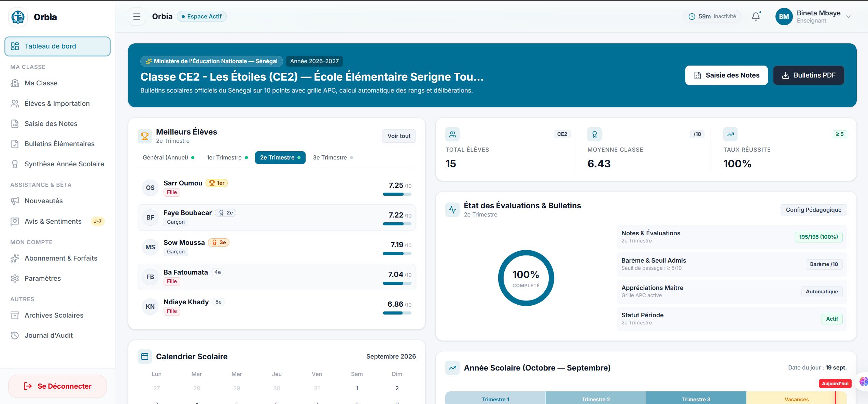Click the trophy icon beside Meilleurs Élèves
The image size is (868, 404).
pos(145,136)
